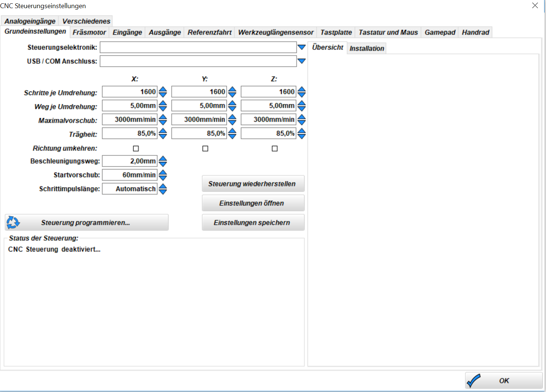Expand the Steuerungselektronik dropdown
This screenshot has width=546, height=392.
click(301, 47)
